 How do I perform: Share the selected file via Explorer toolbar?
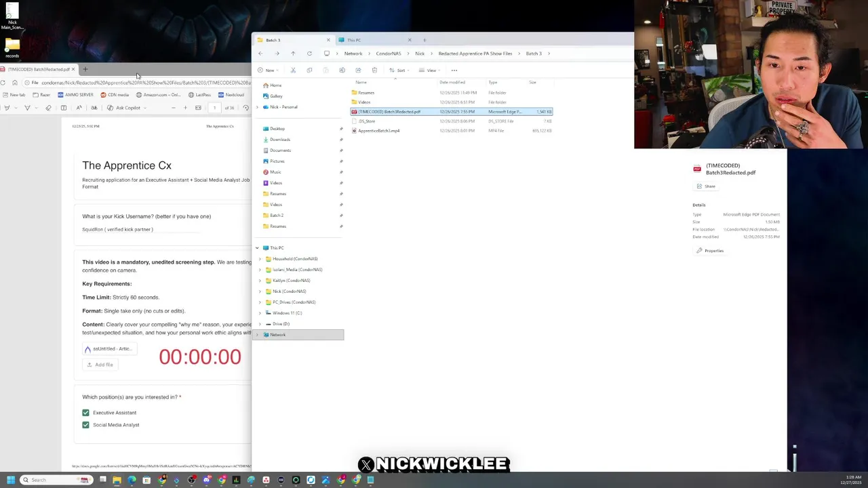pyautogui.click(x=358, y=70)
